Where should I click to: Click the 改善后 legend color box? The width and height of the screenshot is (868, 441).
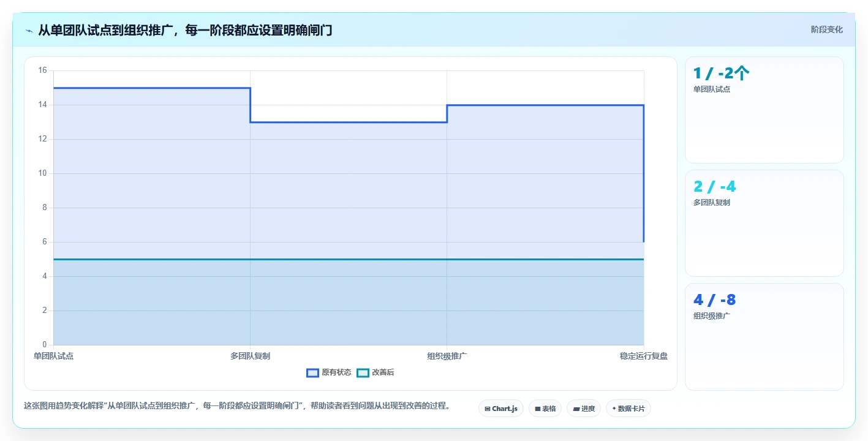(363, 372)
